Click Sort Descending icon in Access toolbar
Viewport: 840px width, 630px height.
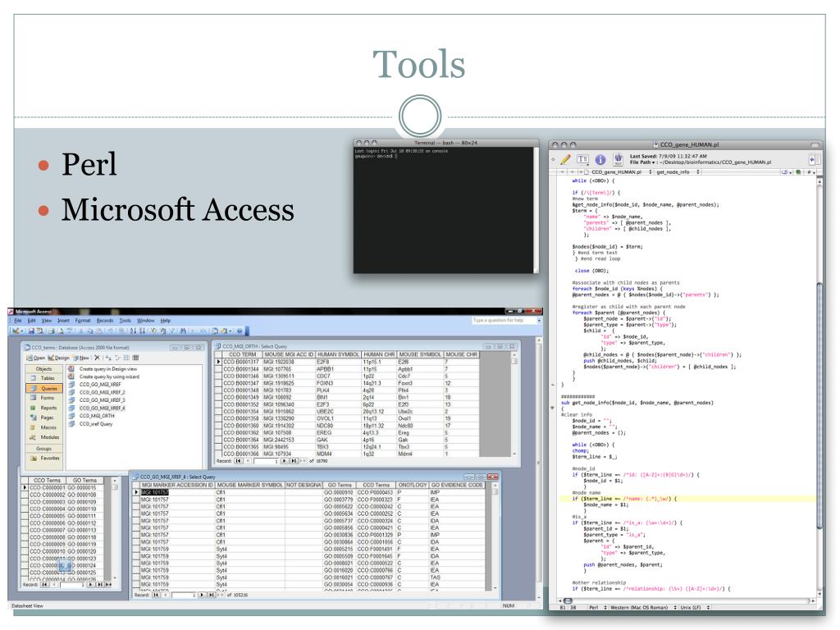point(143,331)
